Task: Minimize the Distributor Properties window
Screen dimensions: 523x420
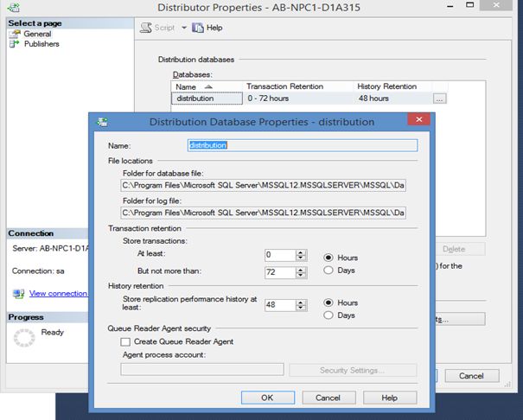Action: pyautogui.click(x=450, y=6)
